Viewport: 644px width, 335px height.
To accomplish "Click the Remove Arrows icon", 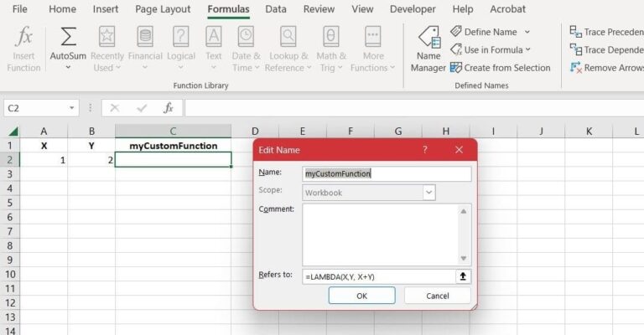I will coord(576,68).
